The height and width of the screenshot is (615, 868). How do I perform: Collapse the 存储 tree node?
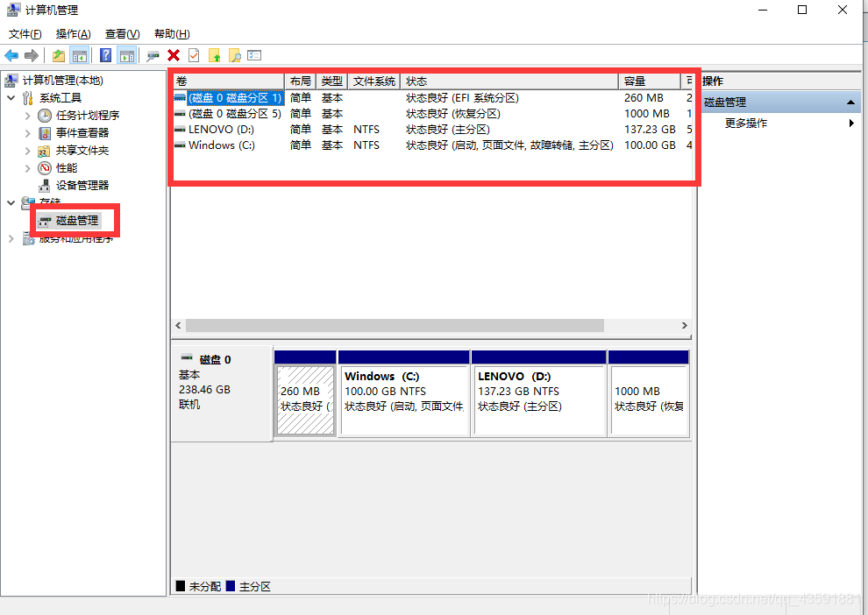[x=11, y=203]
